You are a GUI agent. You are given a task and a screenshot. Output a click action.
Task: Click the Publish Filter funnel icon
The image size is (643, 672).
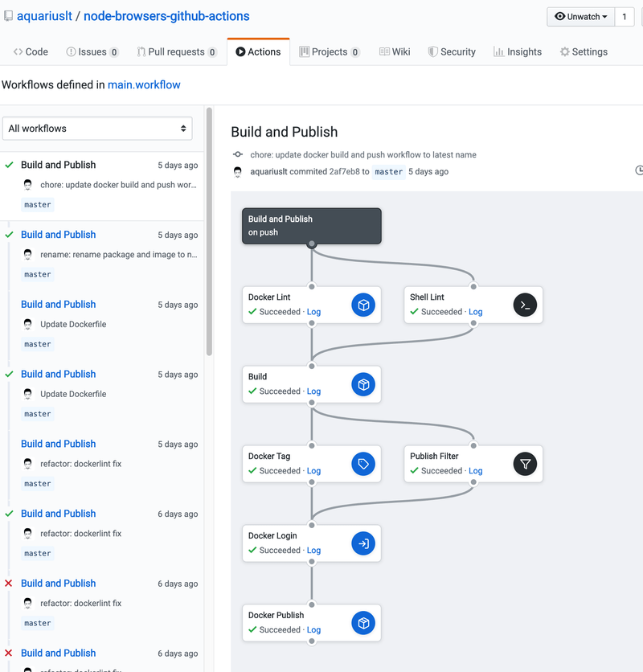click(x=525, y=464)
